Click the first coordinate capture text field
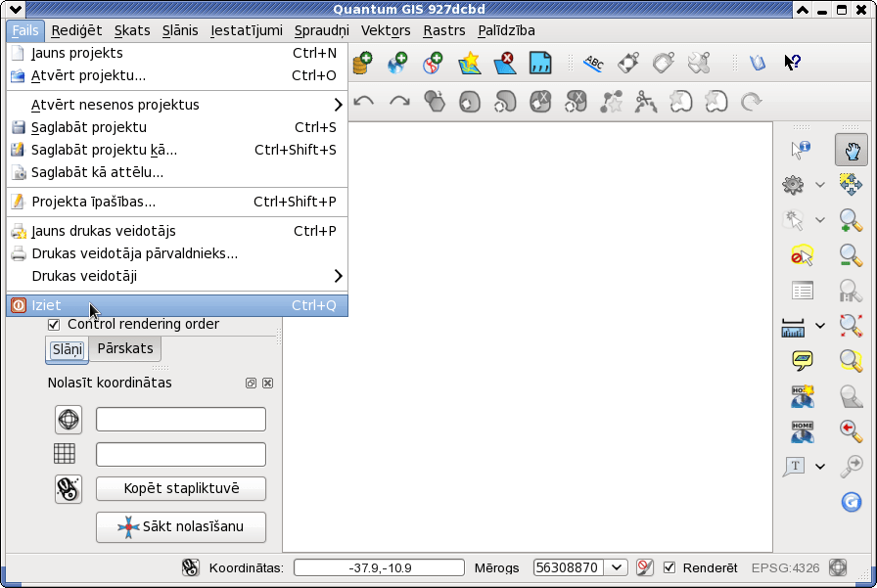877x588 pixels. [x=181, y=419]
